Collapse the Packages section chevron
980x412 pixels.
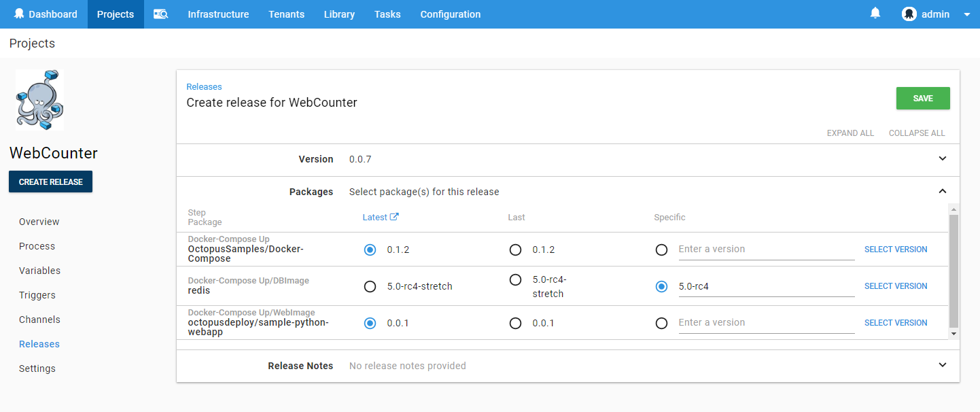942,192
